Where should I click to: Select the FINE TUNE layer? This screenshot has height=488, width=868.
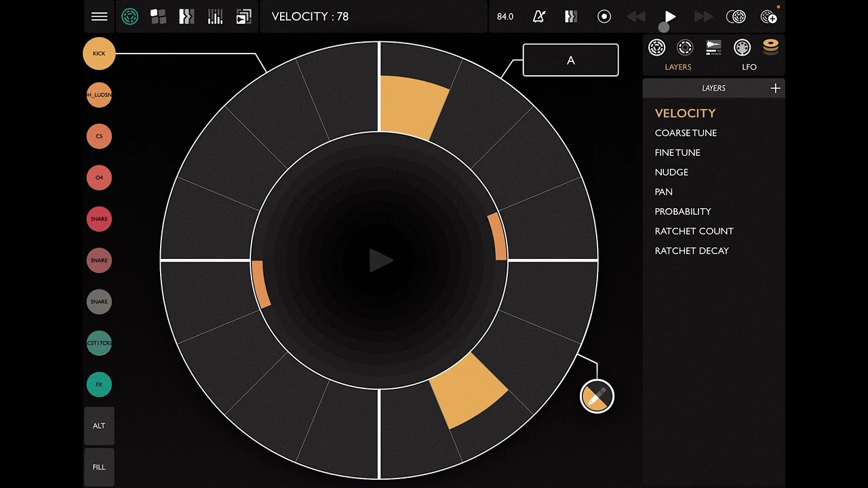point(677,152)
